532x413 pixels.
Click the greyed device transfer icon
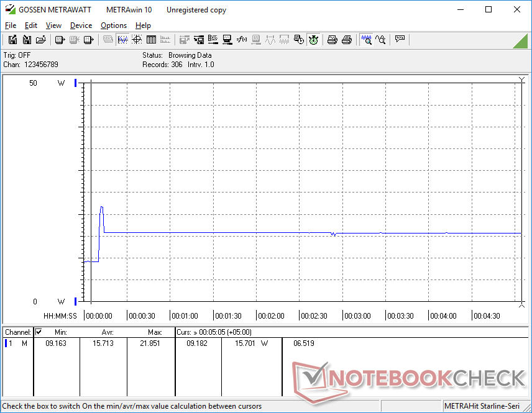(74, 40)
